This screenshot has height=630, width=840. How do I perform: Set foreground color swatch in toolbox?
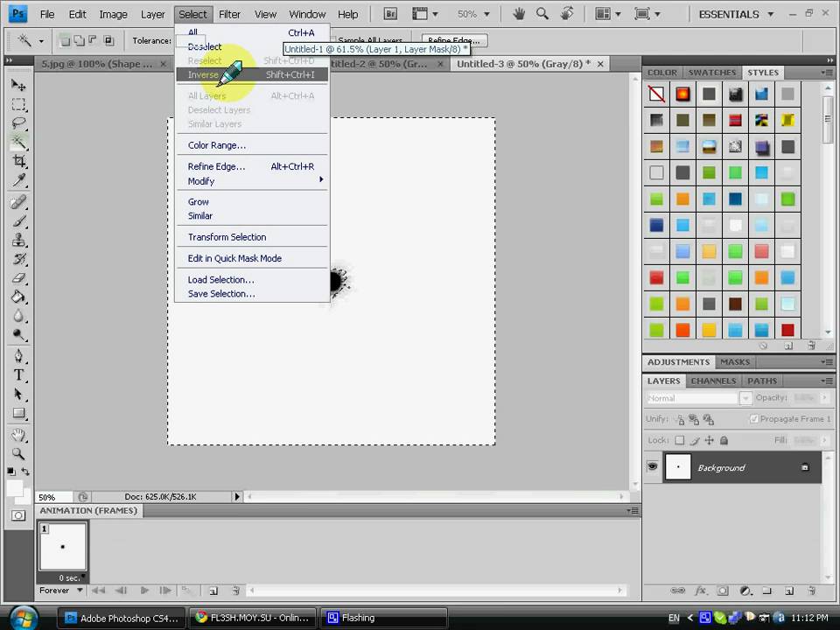click(x=15, y=488)
